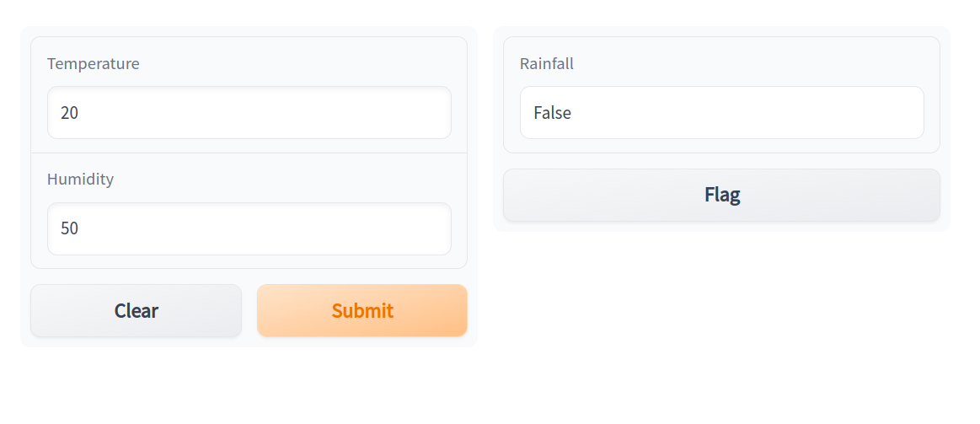Image resolution: width=980 pixels, height=424 pixels.
Task: Click the value 50 in Humidity
Action: (69, 228)
